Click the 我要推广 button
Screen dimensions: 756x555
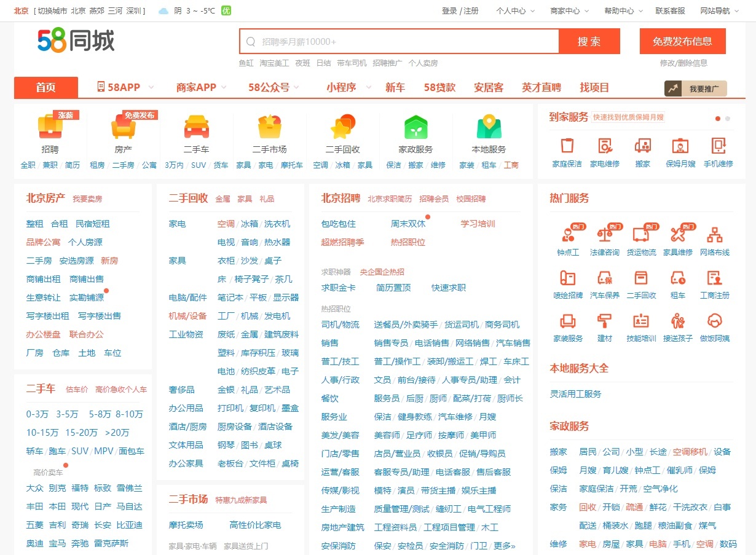click(x=695, y=89)
